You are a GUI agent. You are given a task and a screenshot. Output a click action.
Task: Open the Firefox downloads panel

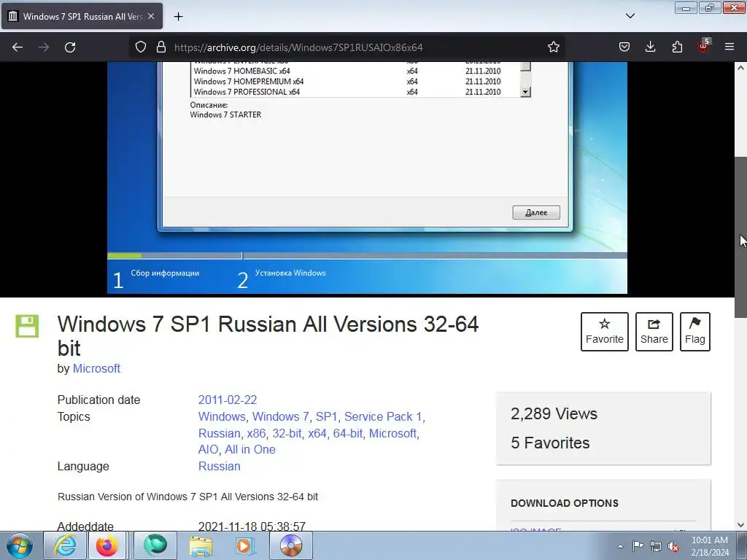tap(650, 47)
